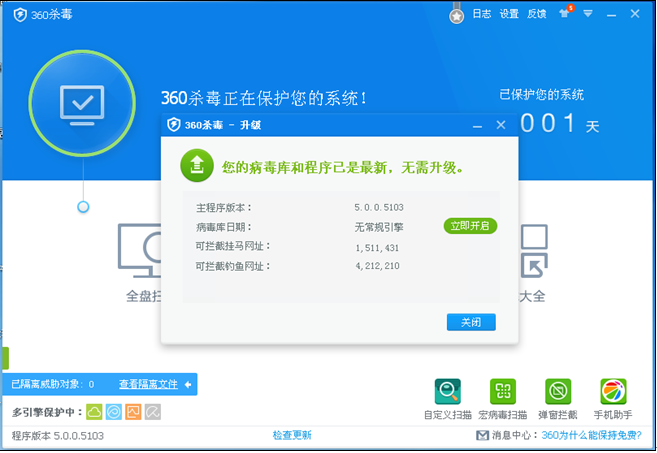Toggle the green cloud engine icon
The height and width of the screenshot is (453, 657).
[94, 412]
